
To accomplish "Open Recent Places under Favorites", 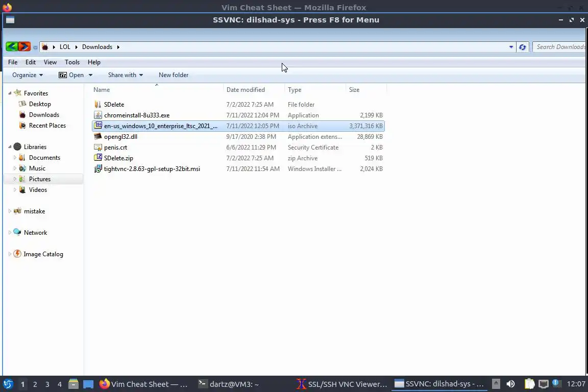I will (x=47, y=126).
